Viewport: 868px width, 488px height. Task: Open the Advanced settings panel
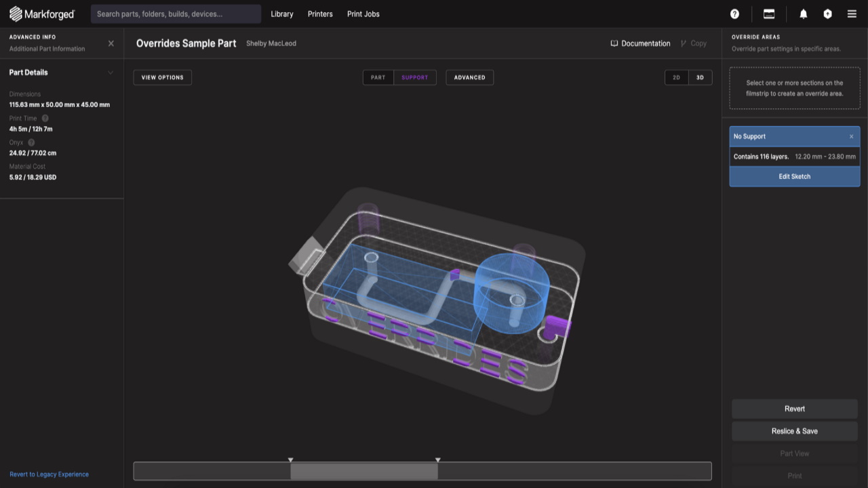pos(469,77)
